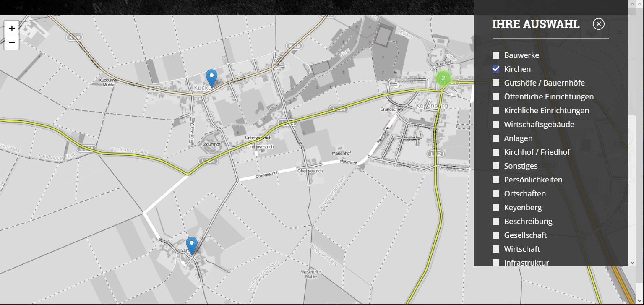
Task: Click the page scrollbar up arrow
Action: tap(640, 4)
